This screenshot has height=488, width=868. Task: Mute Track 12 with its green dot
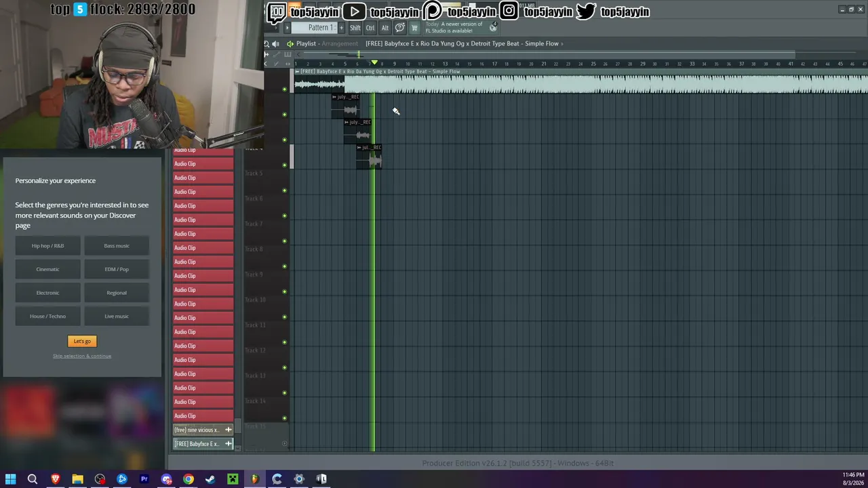click(284, 367)
